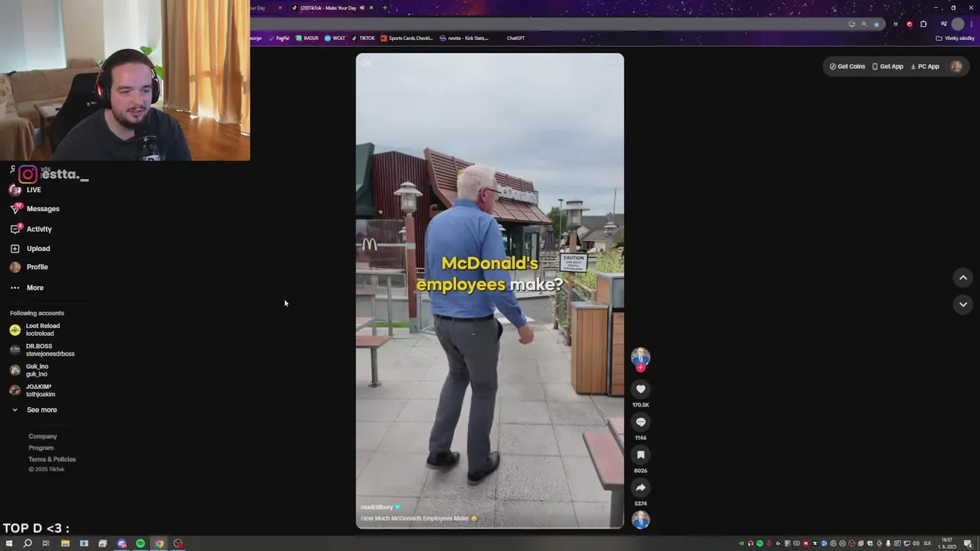Open Všetky záložky bookmarks folder

(955, 37)
